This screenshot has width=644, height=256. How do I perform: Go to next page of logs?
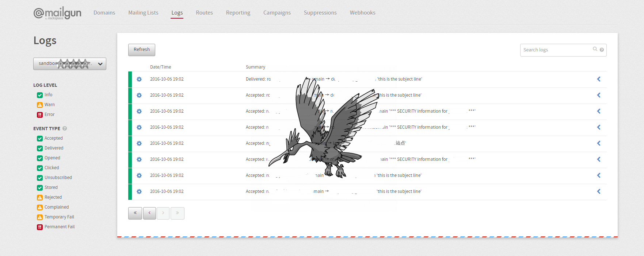(163, 213)
